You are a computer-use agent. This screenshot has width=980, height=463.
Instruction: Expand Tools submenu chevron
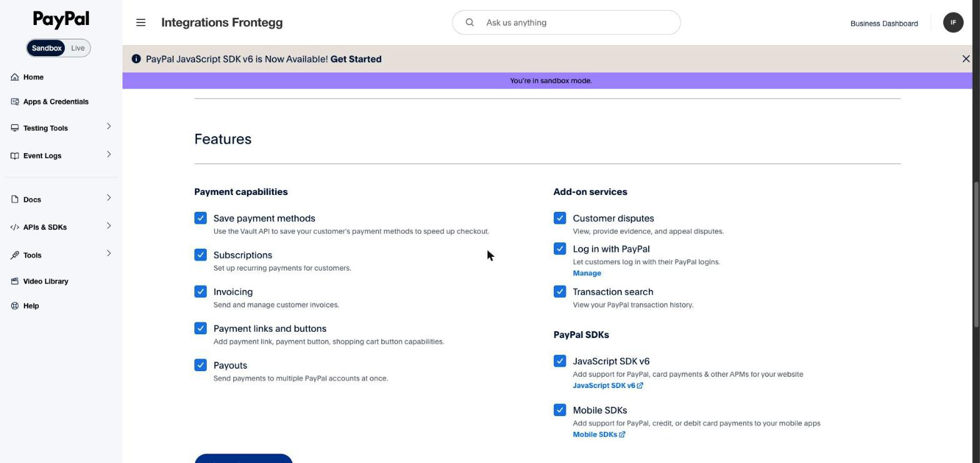coord(109,253)
